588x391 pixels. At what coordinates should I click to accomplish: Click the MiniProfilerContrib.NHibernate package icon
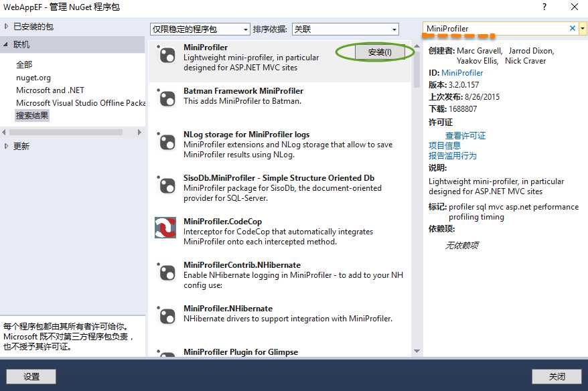pyautogui.click(x=166, y=272)
